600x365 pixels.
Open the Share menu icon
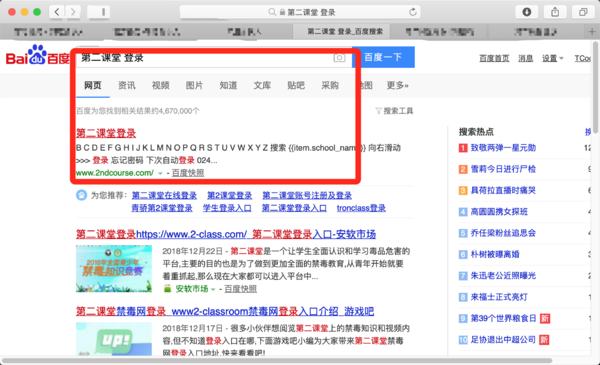click(x=555, y=12)
